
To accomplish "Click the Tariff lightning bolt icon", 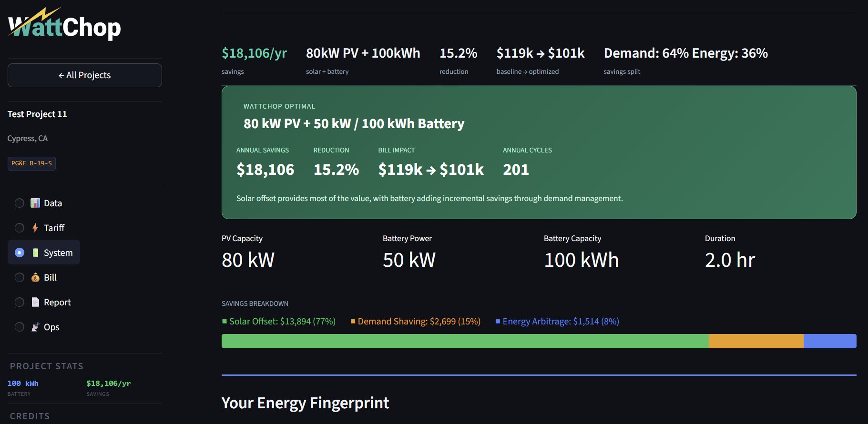I will click(x=35, y=228).
